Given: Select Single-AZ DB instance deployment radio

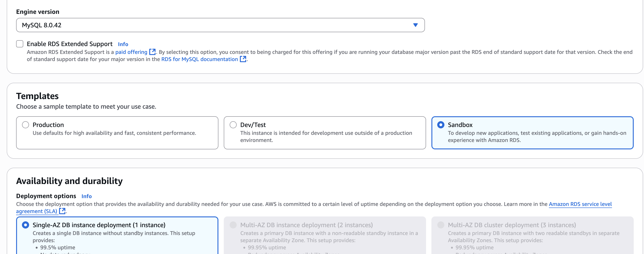Looking at the screenshot, I should (x=26, y=225).
